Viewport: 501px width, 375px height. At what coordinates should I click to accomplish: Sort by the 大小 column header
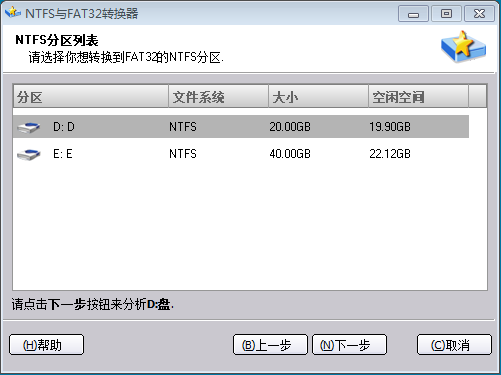coord(318,97)
